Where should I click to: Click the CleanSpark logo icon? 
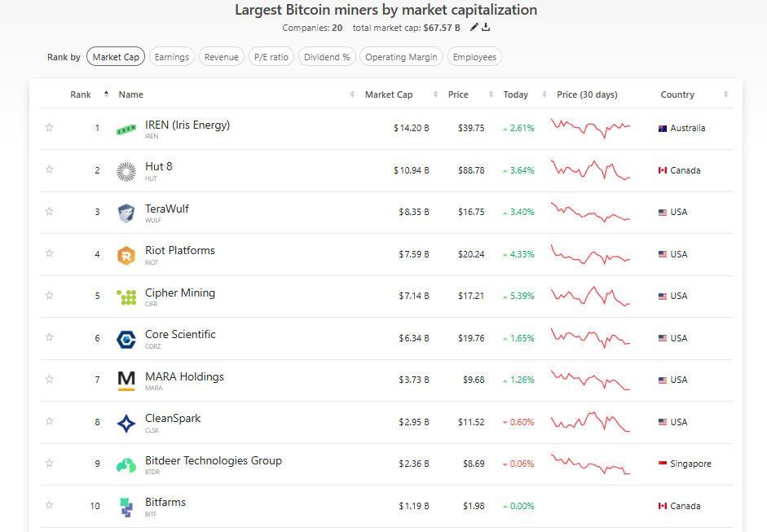coord(126,424)
